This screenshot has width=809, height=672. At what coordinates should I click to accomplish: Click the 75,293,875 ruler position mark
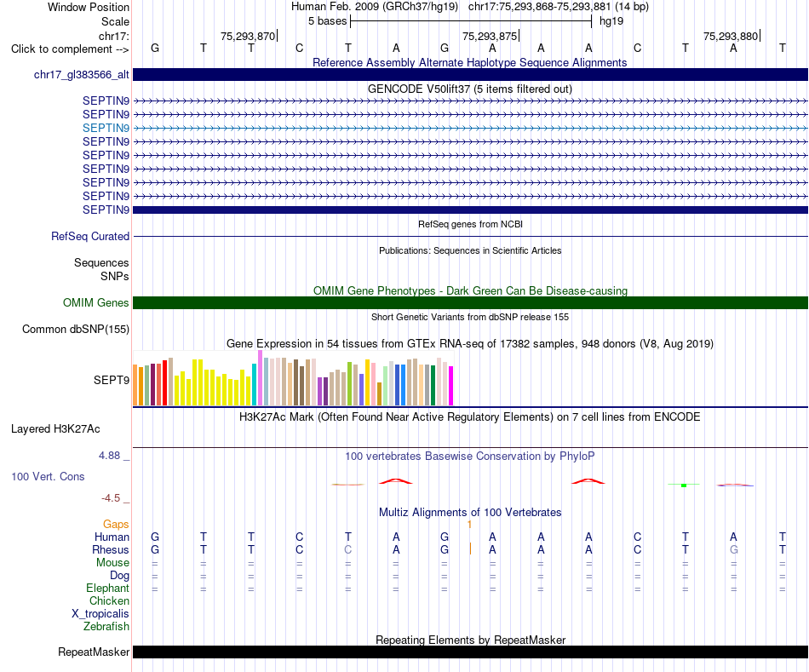[x=491, y=36]
